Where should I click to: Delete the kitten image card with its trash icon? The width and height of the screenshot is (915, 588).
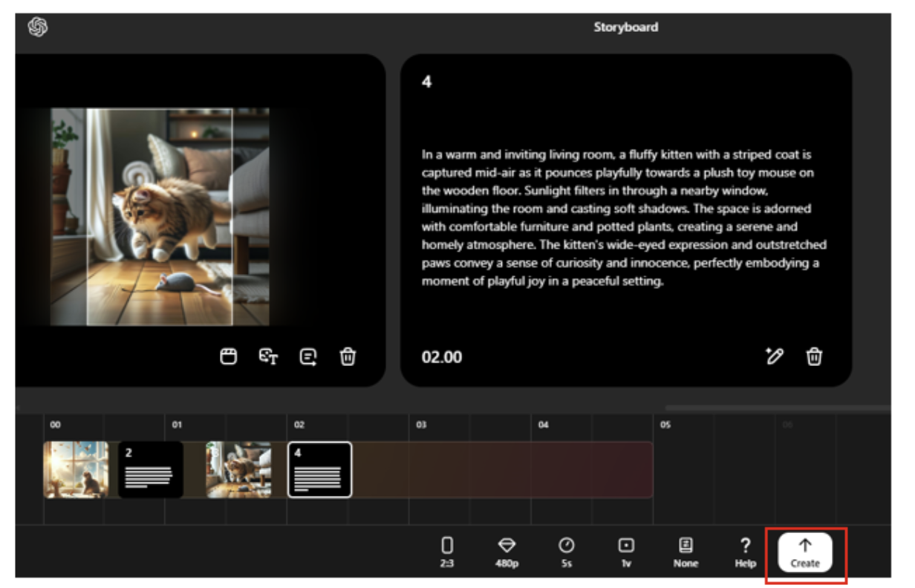tap(348, 357)
